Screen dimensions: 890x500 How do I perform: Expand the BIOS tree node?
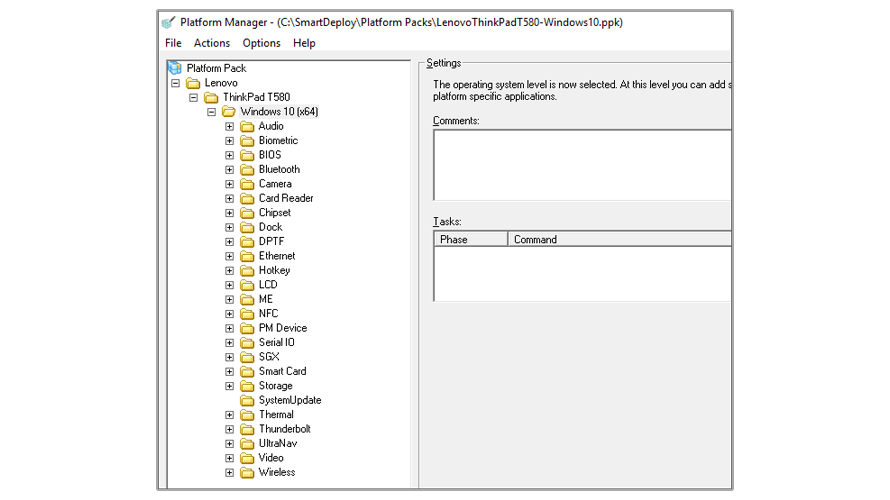pos(229,155)
